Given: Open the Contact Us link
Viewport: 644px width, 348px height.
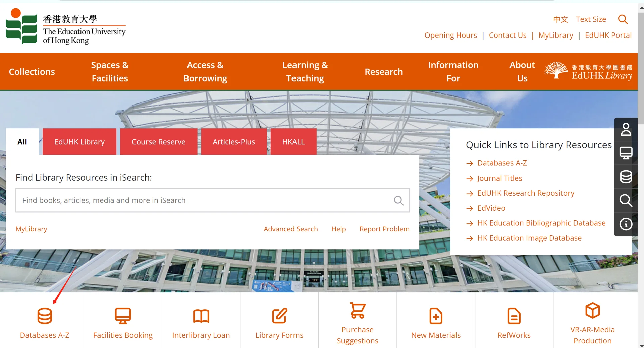Looking at the screenshot, I should point(507,35).
